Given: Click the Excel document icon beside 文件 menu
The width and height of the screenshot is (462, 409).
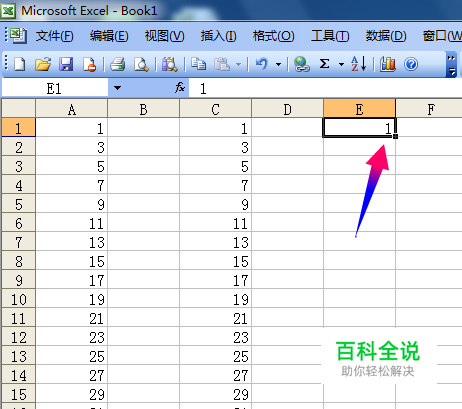Looking at the screenshot, I should 17,35.
